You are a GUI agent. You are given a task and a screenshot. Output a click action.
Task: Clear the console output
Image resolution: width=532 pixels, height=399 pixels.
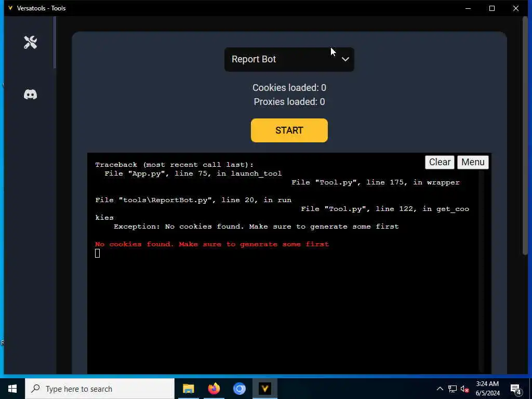440,162
